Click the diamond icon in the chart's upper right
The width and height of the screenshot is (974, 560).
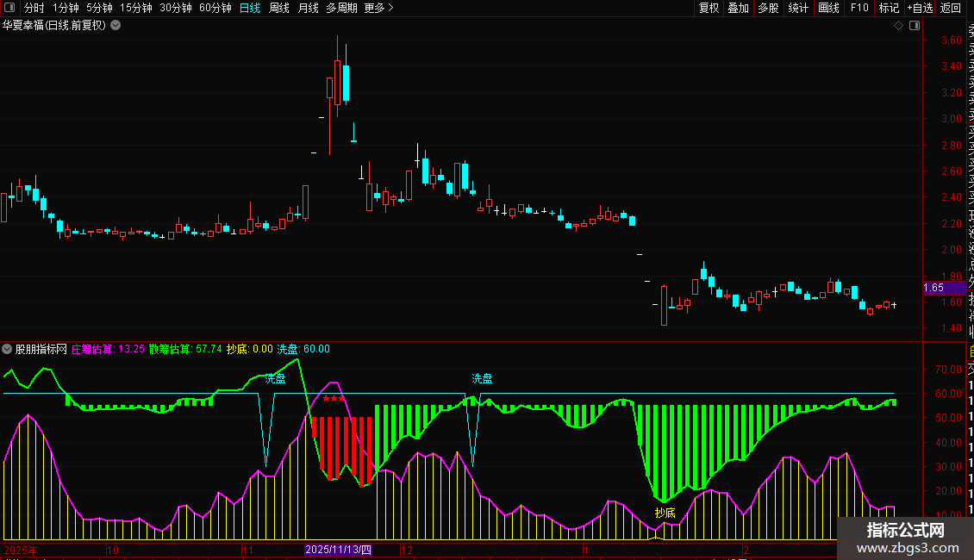898,26
